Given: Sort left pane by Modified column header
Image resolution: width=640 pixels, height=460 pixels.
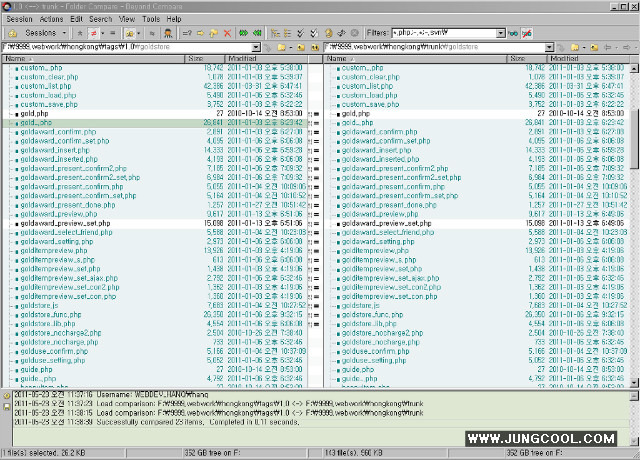Looking at the screenshot, I should coord(266,59).
